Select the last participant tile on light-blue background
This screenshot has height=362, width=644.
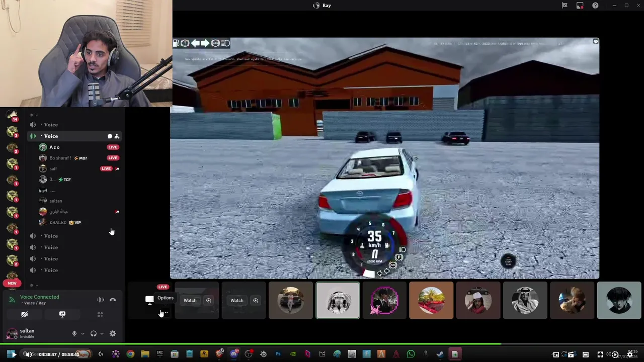click(619, 301)
